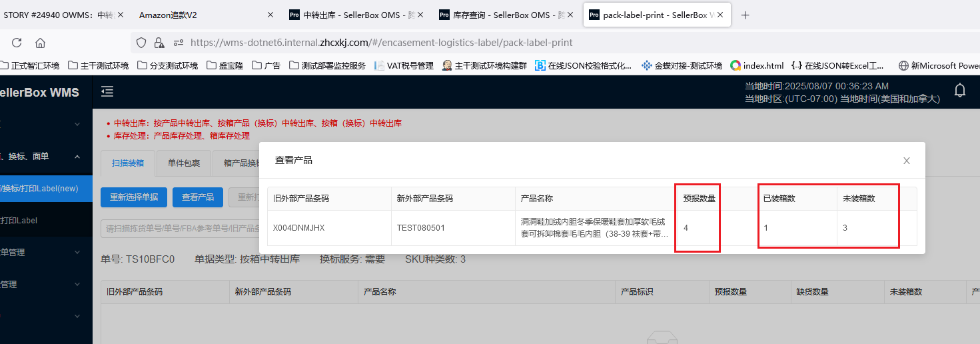This screenshot has width=980, height=344.
Task: Reload the current browser page
Action: tap(17, 43)
